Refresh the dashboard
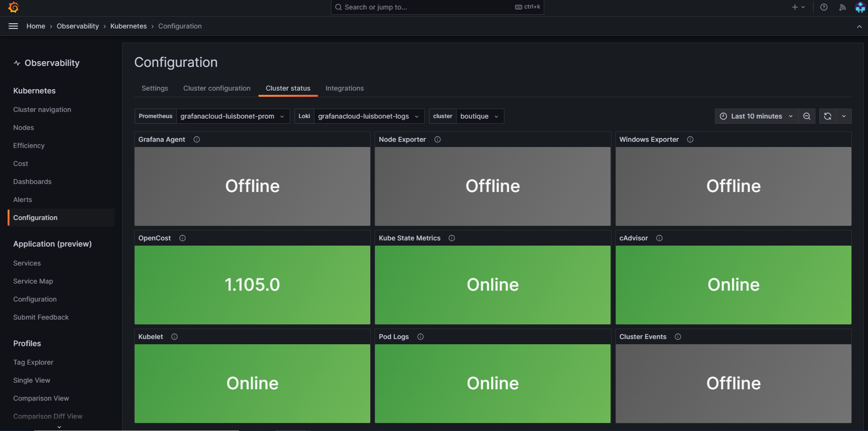The image size is (868, 431). [x=828, y=116]
